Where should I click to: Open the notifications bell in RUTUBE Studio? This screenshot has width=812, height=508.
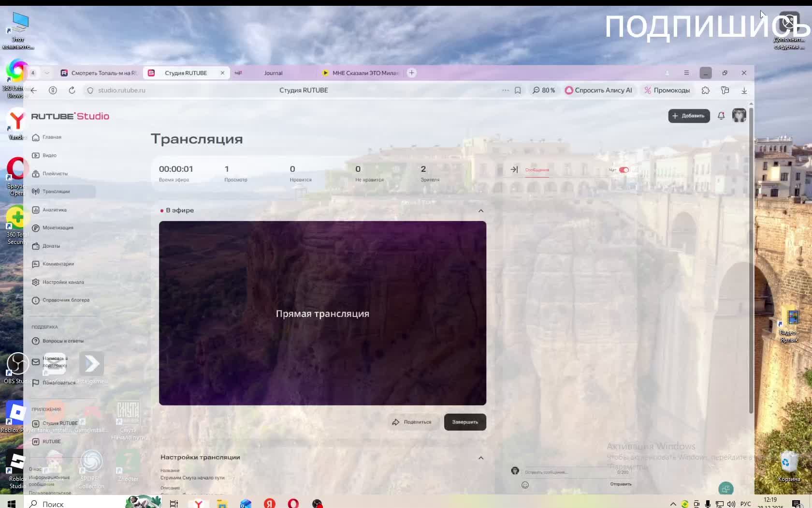[721, 116]
